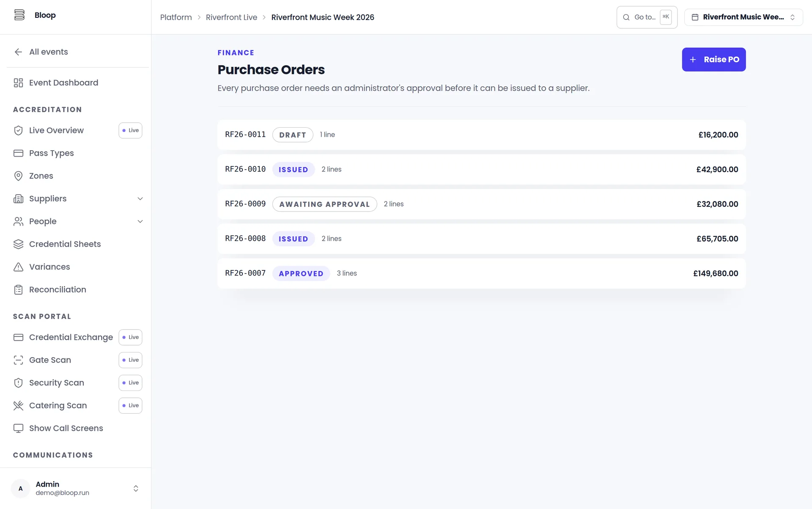
Task: Select the RF26-0010 purchase order row
Action: (481, 170)
